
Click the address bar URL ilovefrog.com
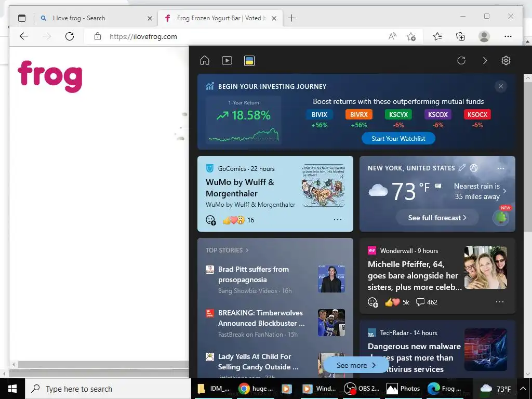coord(143,37)
